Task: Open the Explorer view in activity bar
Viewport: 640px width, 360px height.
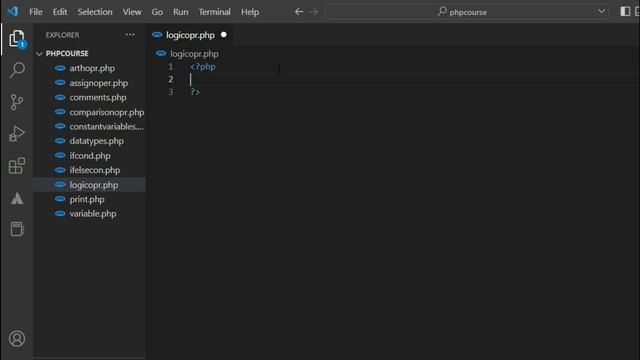Action: [17, 39]
